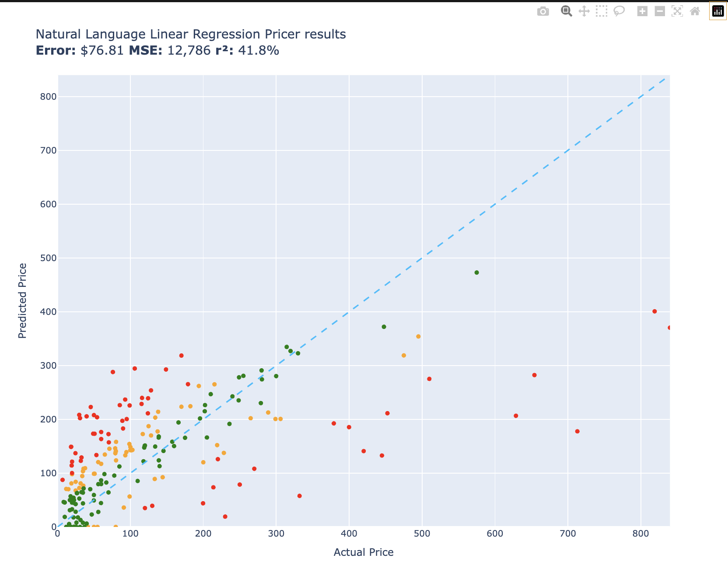728x579 pixels.
Task: Click the "Predicted Price" y-axis title
Action: point(22,301)
